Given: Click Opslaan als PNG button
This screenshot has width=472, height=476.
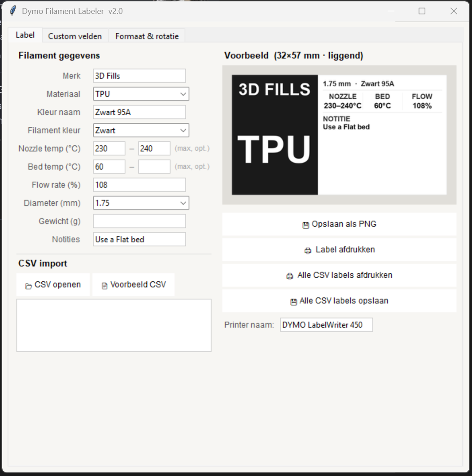Looking at the screenshot, I should point(339,224).
